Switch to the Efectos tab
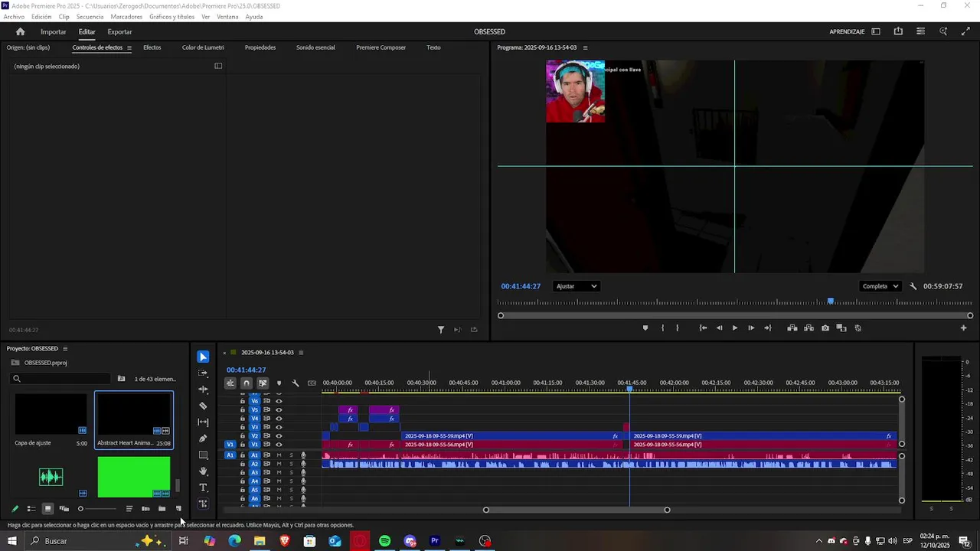The height and width of the screenshot is (551, 980). (x=152, y=47)
